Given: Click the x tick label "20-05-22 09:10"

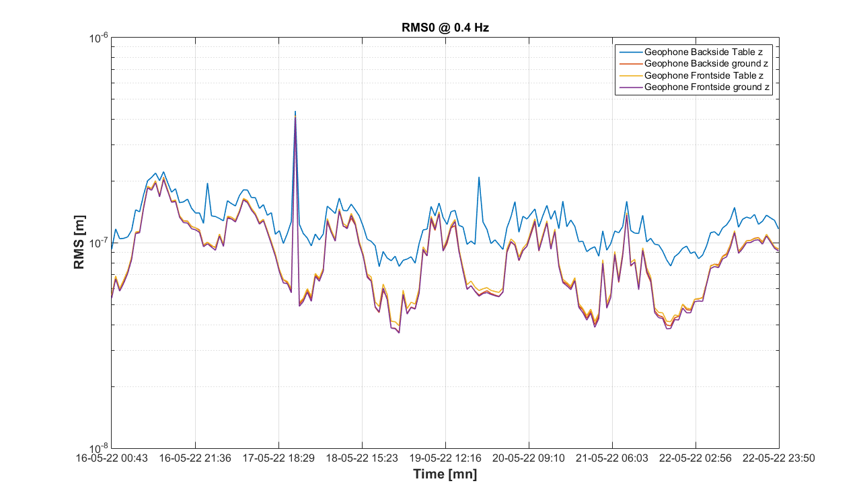Looking at the screenshot, I should (529, 458).
